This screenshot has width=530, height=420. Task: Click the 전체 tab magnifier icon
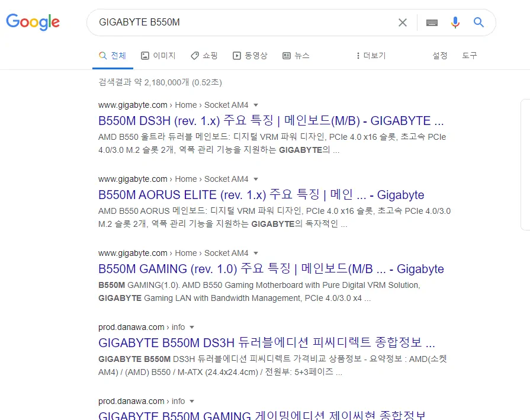tap(103, 56)
